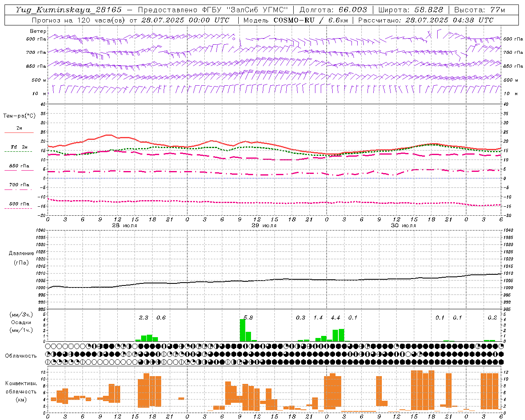Click the Тем-ра(°C) axis label
The image size is (525, 420).
pos(19,116)
